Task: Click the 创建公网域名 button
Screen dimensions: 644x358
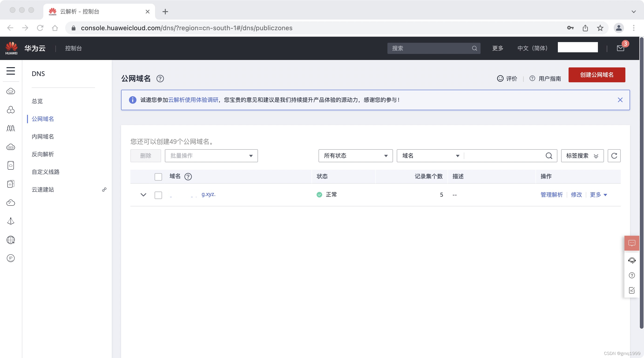Action: [597, 75]
